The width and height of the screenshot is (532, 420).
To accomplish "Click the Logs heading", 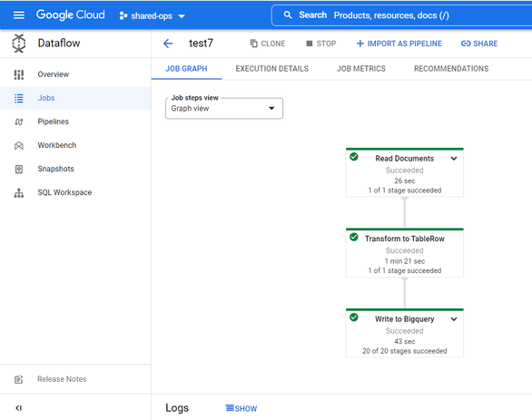I will coord(177,408).
